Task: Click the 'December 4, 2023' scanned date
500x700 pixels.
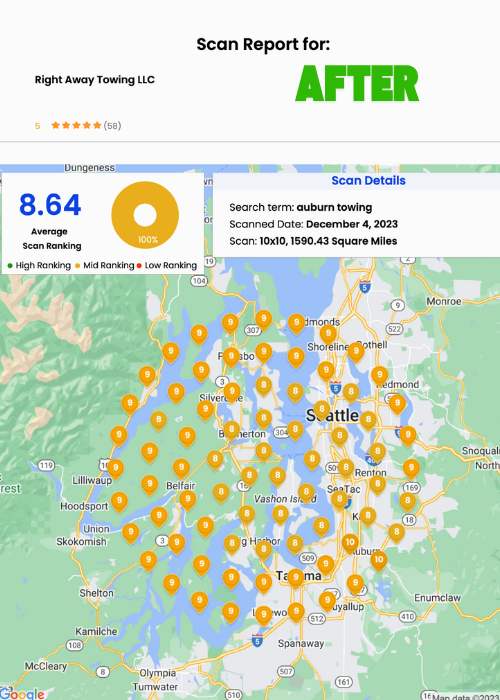Action: (x=352, y=224)
